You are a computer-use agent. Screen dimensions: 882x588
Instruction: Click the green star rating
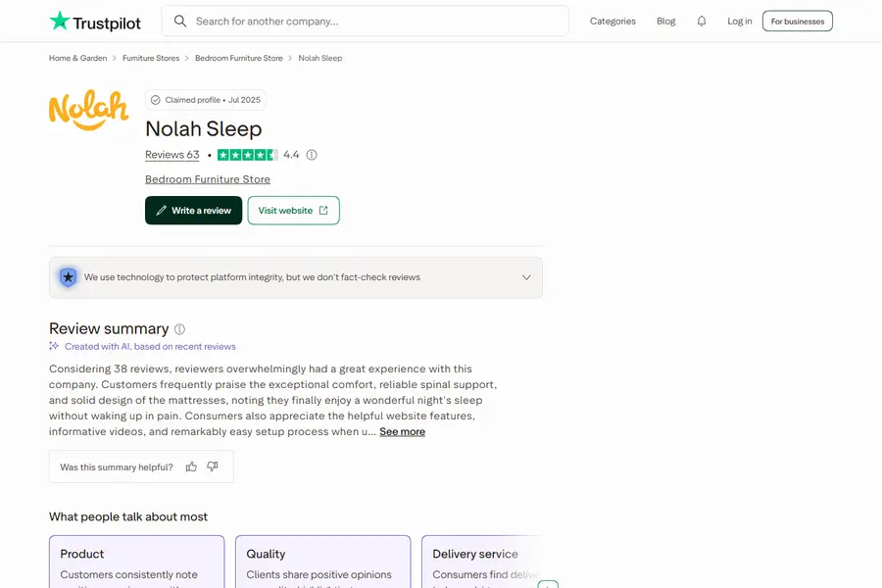point(248,155)
